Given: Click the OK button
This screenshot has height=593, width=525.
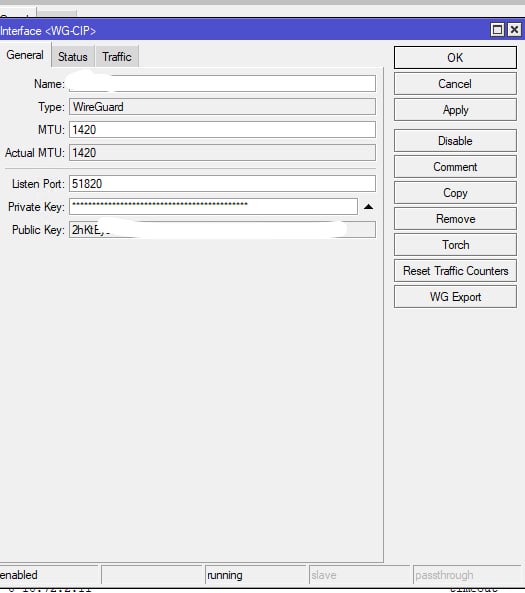Looking at the screenshot, I should [x=455, y=57].
